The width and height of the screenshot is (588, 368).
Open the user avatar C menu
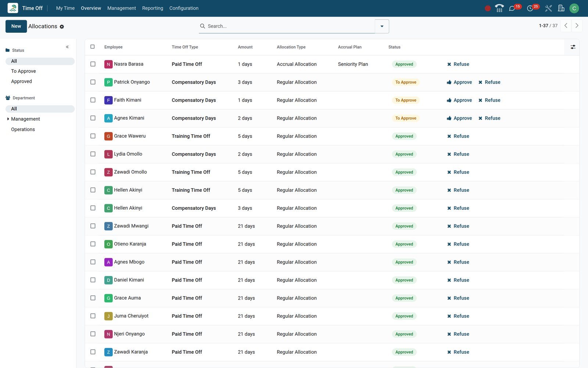click(x=574, y=8)
